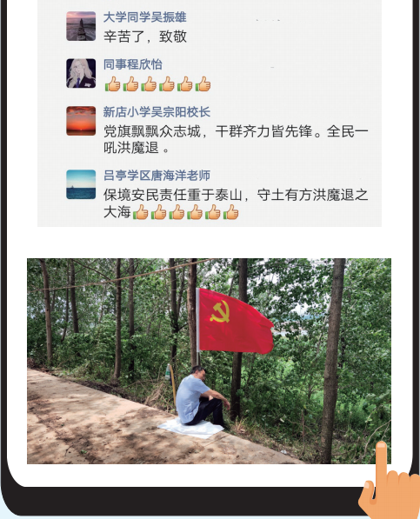Screen dimensions: 420x519
Task: Open the profile name 同事程欣怡
Action: (x=133, y=64)
